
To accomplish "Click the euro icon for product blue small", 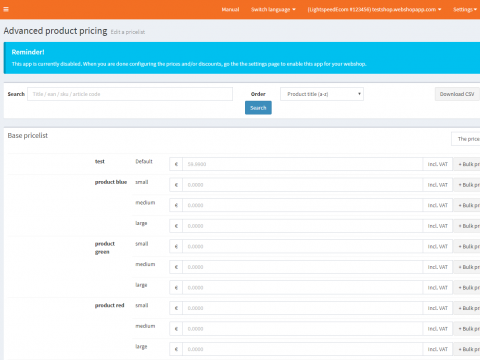I will pos(176,185).
